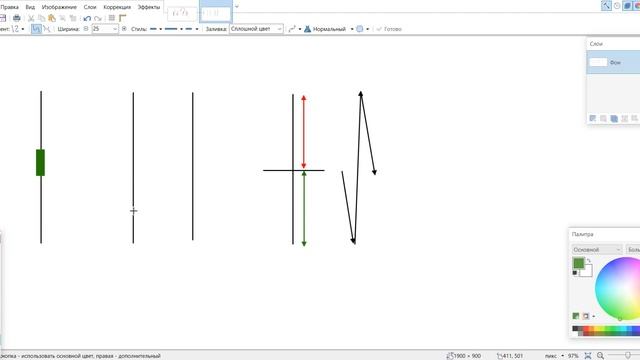Click the reset to black-white icon
640x360 pixels.
click(x=575, y=273)
